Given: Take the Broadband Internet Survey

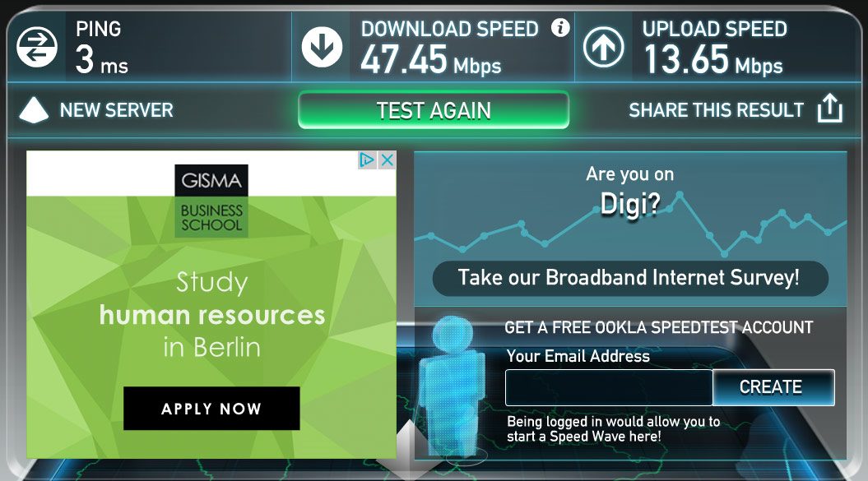Looking at the screenshot, I should 630,278.
